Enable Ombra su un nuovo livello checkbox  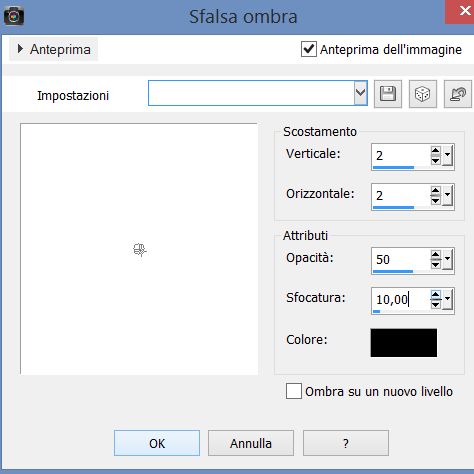click(294, 391)
